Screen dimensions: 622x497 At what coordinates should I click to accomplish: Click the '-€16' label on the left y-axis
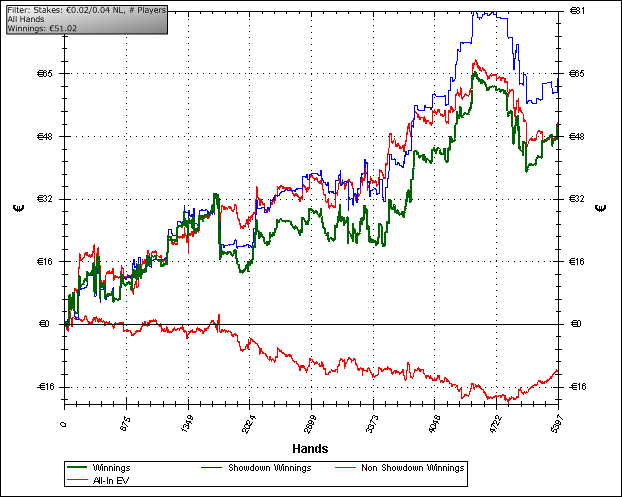[x=45, y=387]
